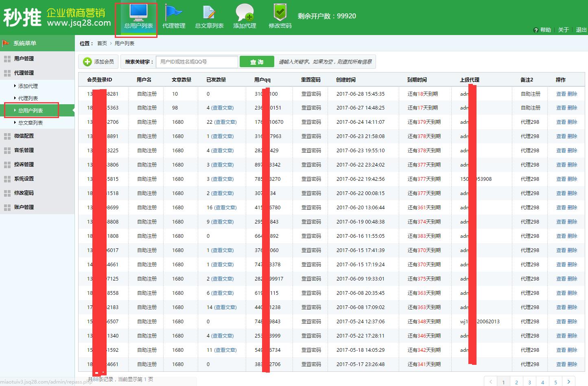This screenshot has width=588, height=386.
Task: Click 修改密码 shield icon in top toolbar
Action: [x=280, y=12]
